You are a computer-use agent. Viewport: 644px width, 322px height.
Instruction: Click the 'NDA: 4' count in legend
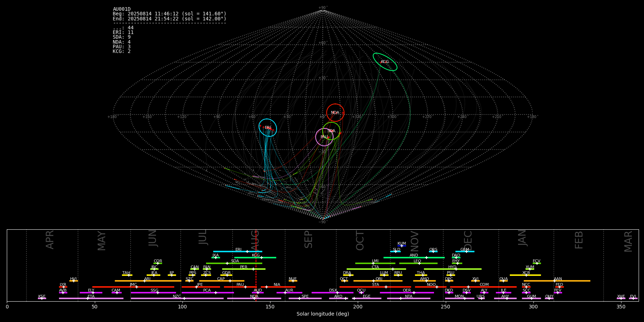(122, 42)
